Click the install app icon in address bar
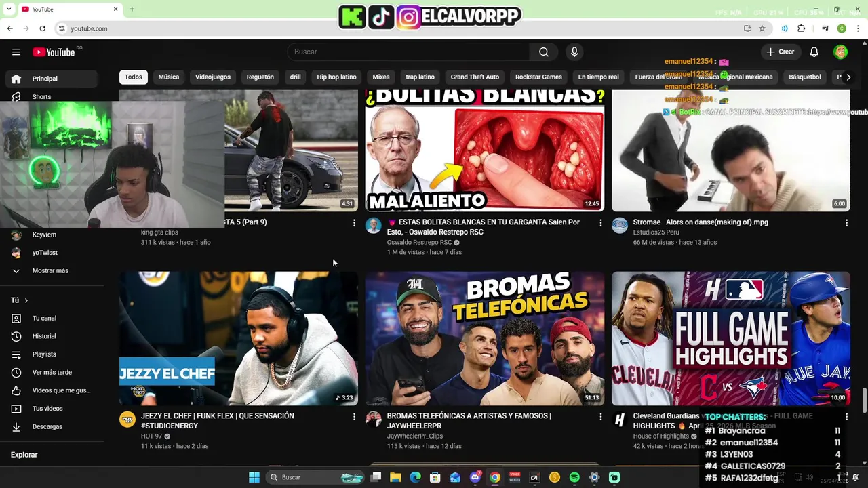The height and width of the screenshot is (488, 868). point(747,28)
